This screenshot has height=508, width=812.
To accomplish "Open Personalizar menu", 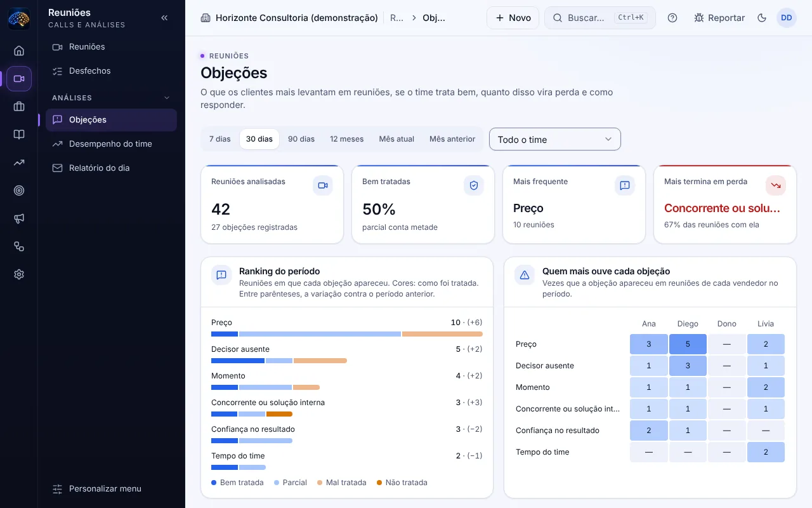I will tap(111, 489).
